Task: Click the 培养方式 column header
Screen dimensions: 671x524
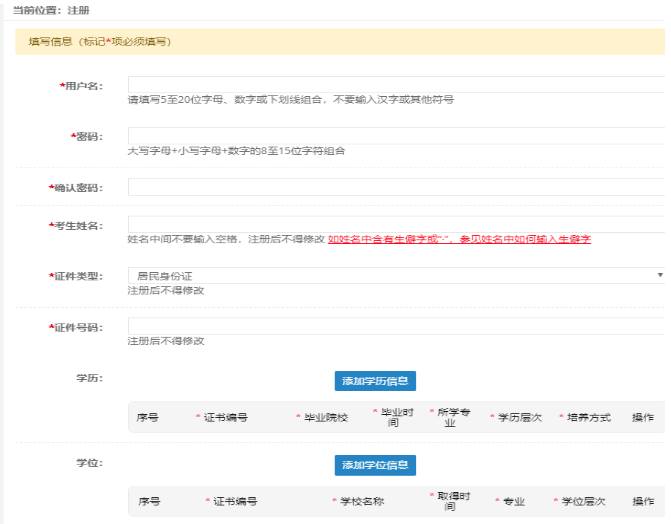Action: coord(588,418)
